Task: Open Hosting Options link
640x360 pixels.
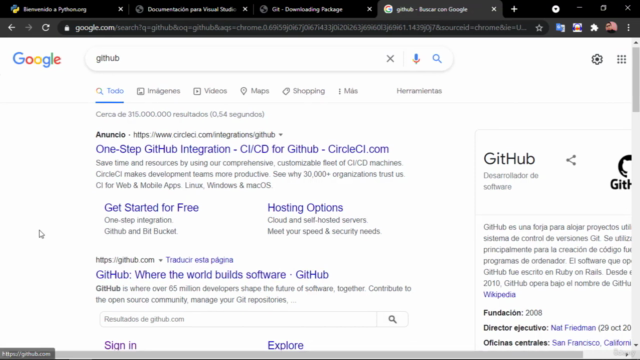Action: [x=305, y=207]
